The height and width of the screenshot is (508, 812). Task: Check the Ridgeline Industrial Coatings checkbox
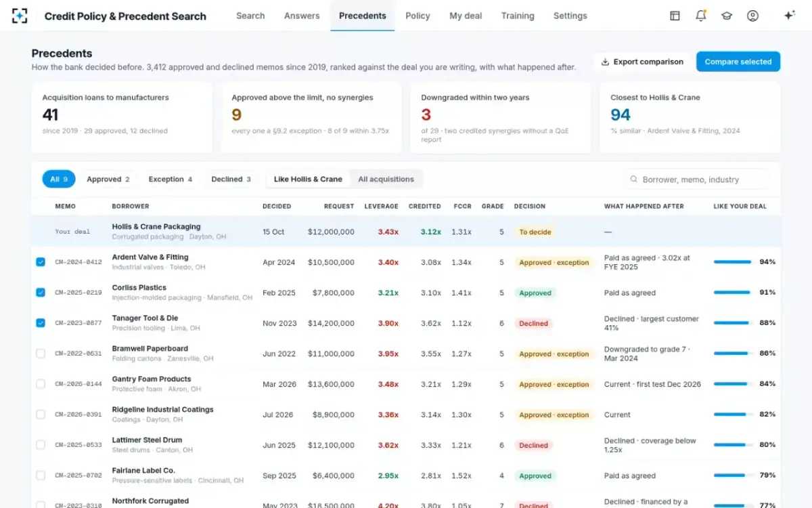pos(41,415)
